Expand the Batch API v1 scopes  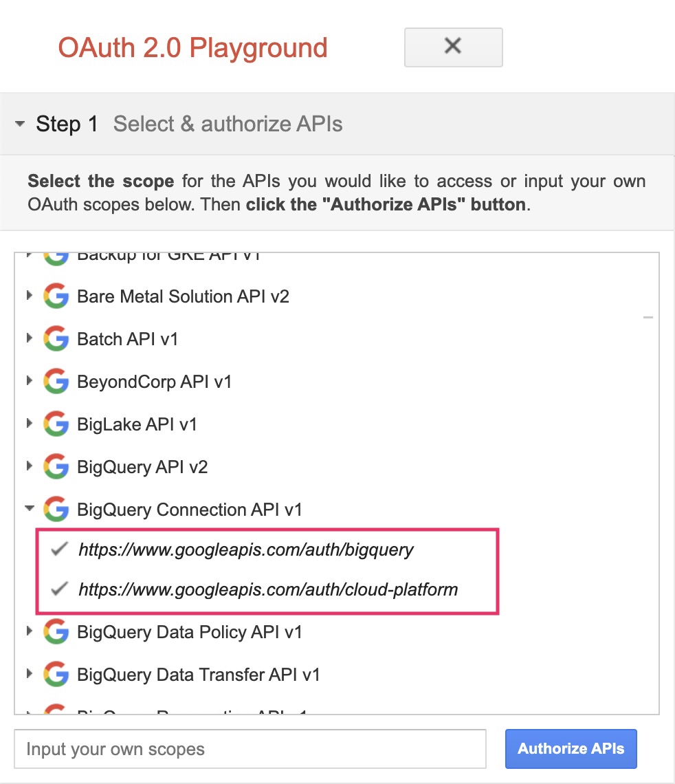(x=29, y=338)
